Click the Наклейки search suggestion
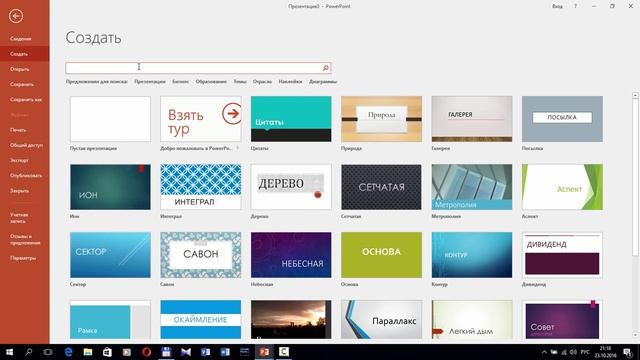The width and height of the screenshot is (640, 360). click(x=291, y=82)
